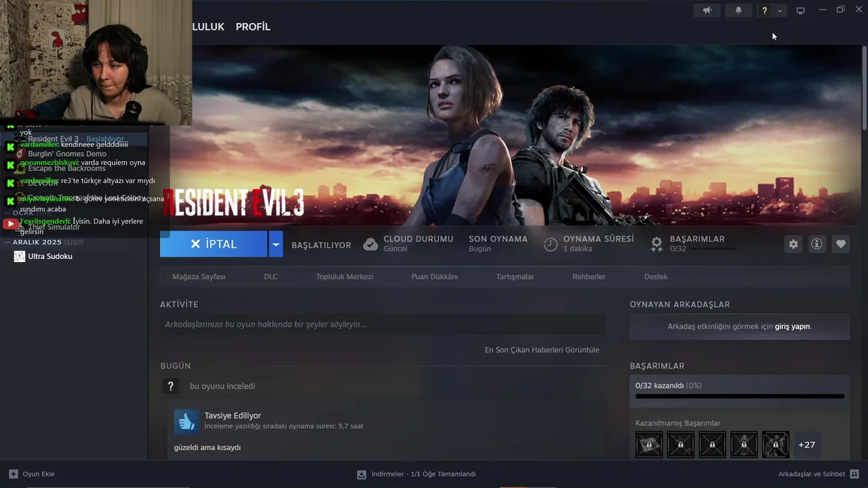
Task: Open the Rehberler tab
Action: point(589,277)
